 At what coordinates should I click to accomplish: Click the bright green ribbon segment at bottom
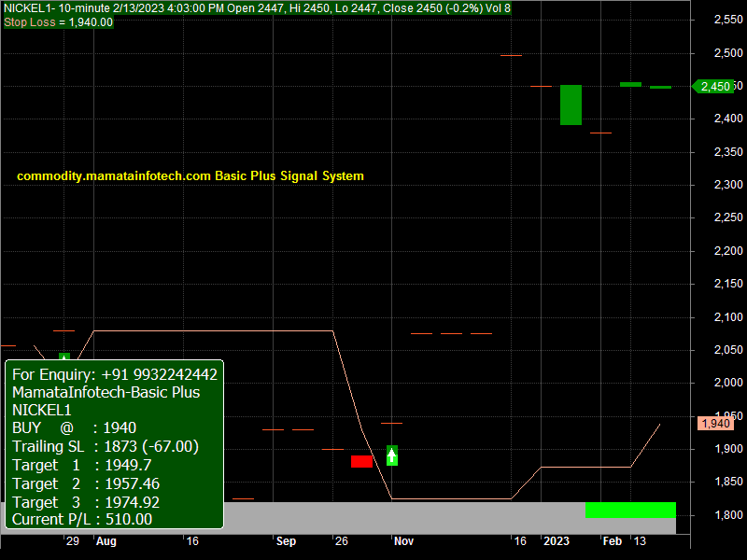pos(630,510)
